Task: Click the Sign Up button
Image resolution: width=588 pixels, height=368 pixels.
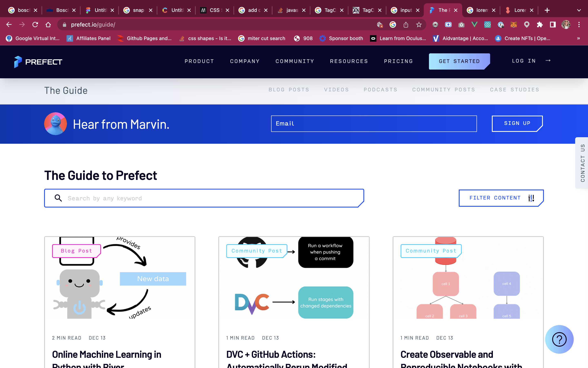Action: [517, 123]
